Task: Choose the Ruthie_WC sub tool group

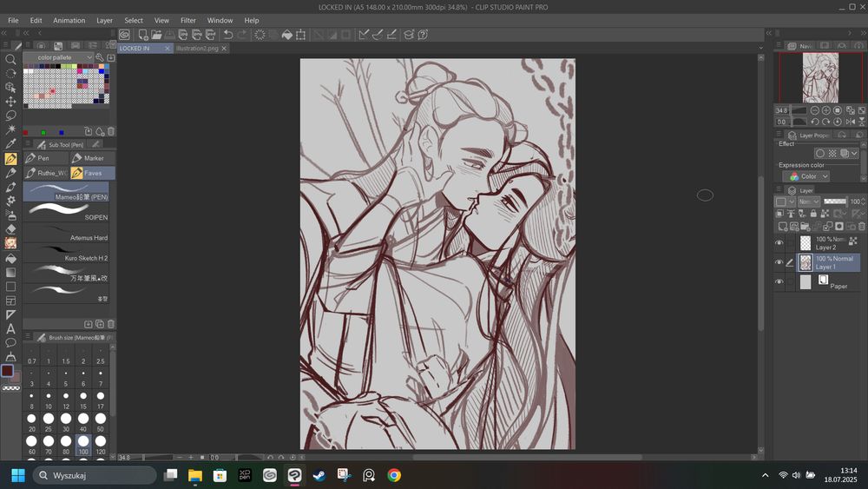Action: 47,173
